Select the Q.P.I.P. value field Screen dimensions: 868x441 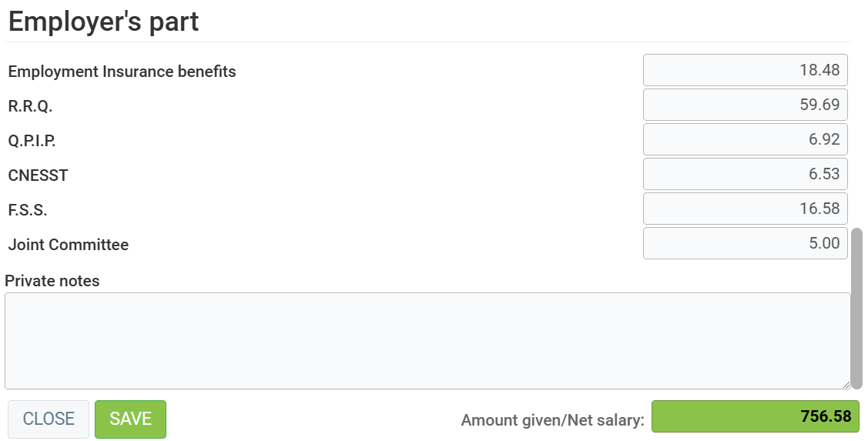745,139
